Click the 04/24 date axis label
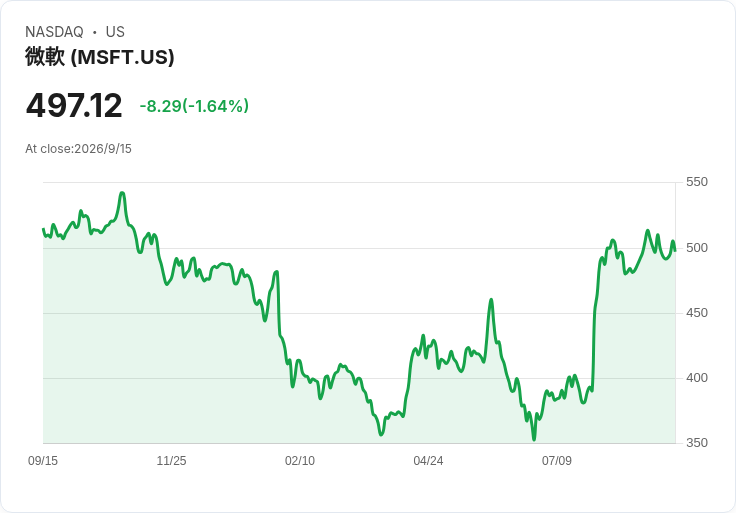This screenshot has height=513, width=736. [428, 461]
